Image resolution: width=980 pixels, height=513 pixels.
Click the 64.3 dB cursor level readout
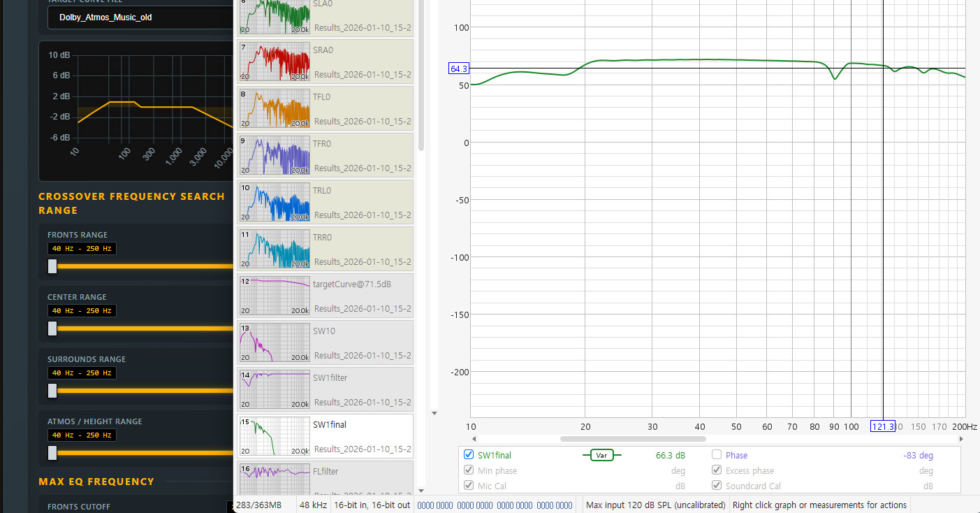(x=459, y=68)
